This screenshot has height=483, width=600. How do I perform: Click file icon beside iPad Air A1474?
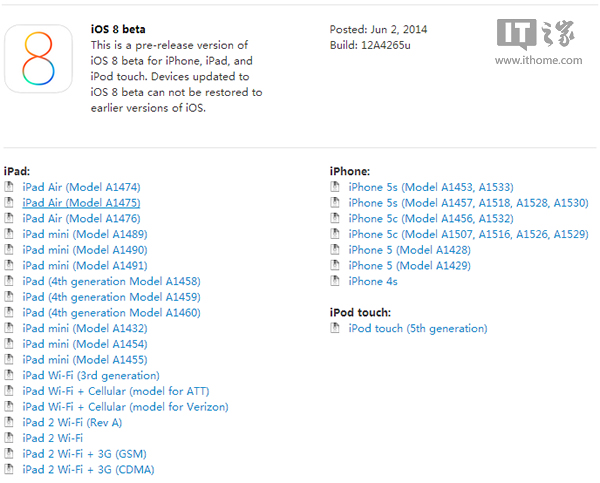pyautogui.click(x=9, y=187)
